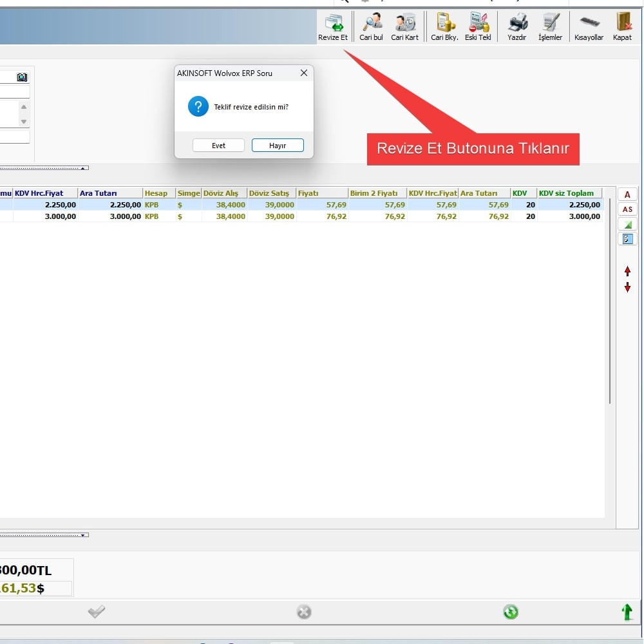The width and height of the screenshot is (644, 644).
Task: Sort by KDV siz Toplam column header
Action: coord(569,193)
